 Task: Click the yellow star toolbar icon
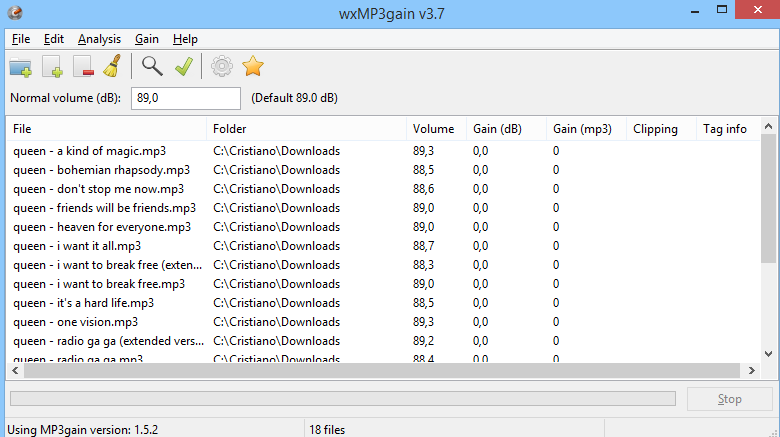(253, 66)
